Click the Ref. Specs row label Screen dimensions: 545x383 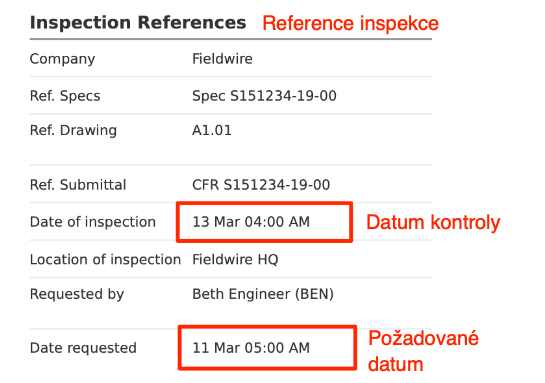pos(65,96)
